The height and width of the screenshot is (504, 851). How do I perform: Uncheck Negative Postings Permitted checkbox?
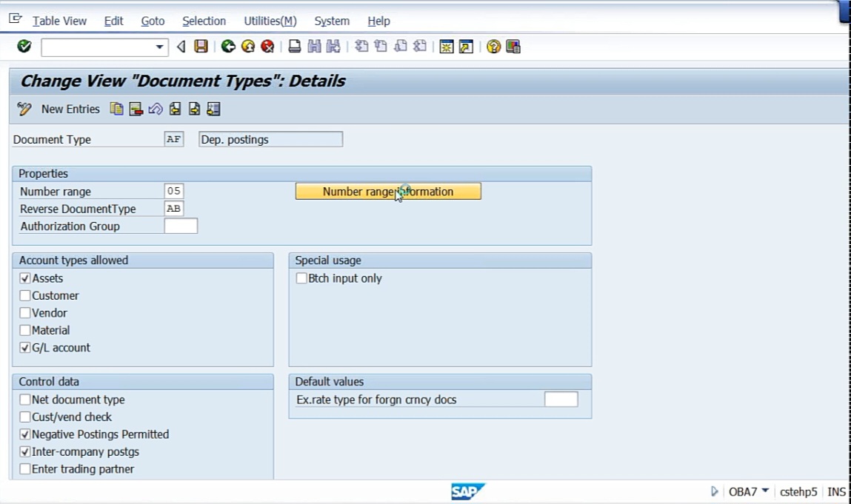pyautogui.click(x=25, y=434)
